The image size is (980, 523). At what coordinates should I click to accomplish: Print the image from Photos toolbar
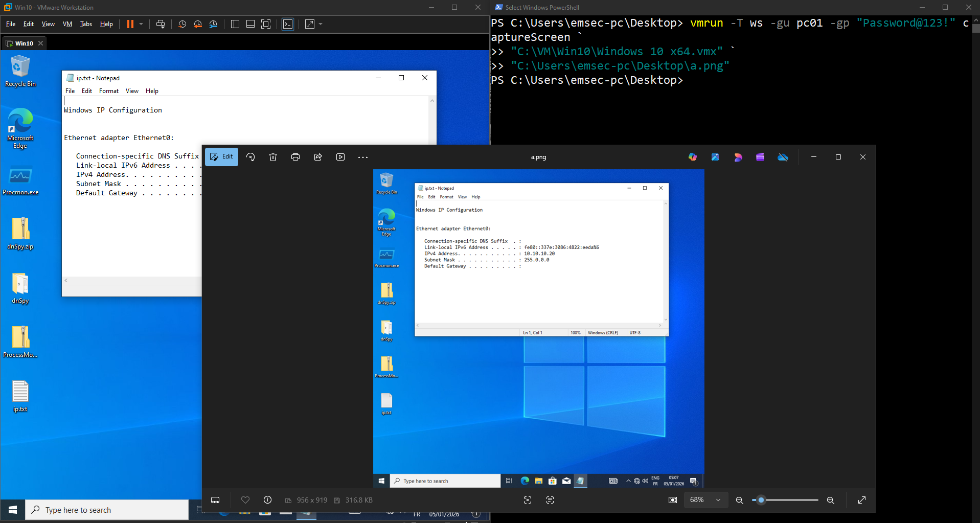click(x=295, y=157)
